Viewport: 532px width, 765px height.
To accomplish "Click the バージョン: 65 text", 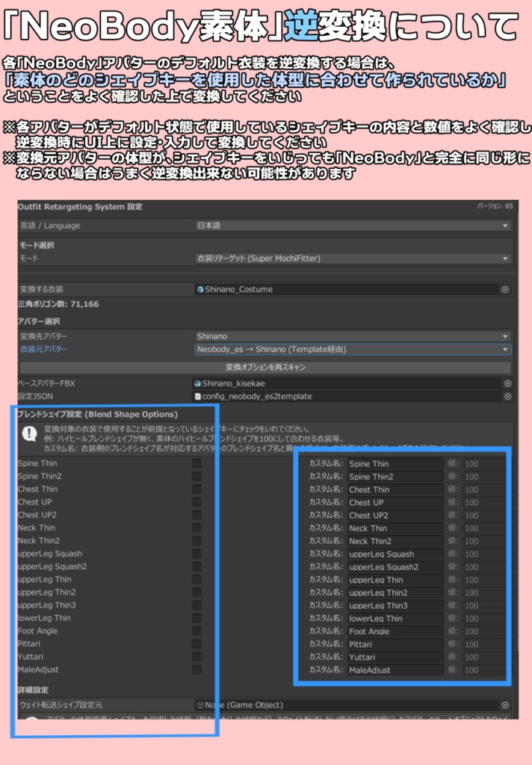I will point(495,206).
